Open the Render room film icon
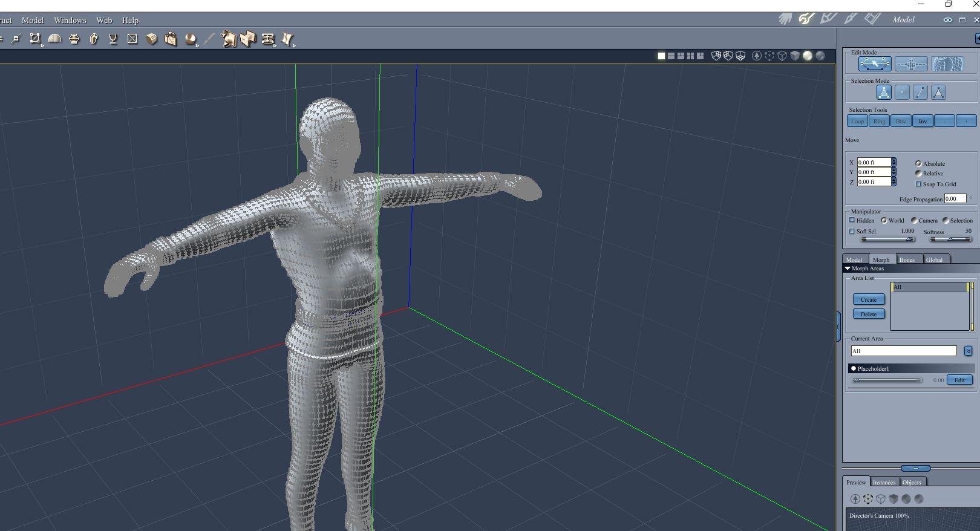Viewport: 980px width, 531px height. 872,19
